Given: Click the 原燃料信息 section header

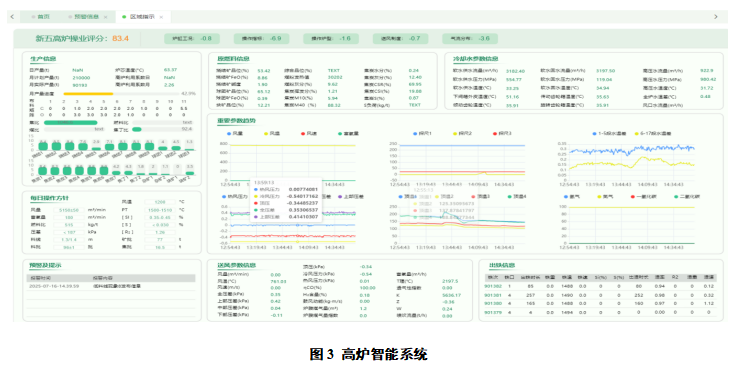Looking at the screenshot, I should 233,59.
